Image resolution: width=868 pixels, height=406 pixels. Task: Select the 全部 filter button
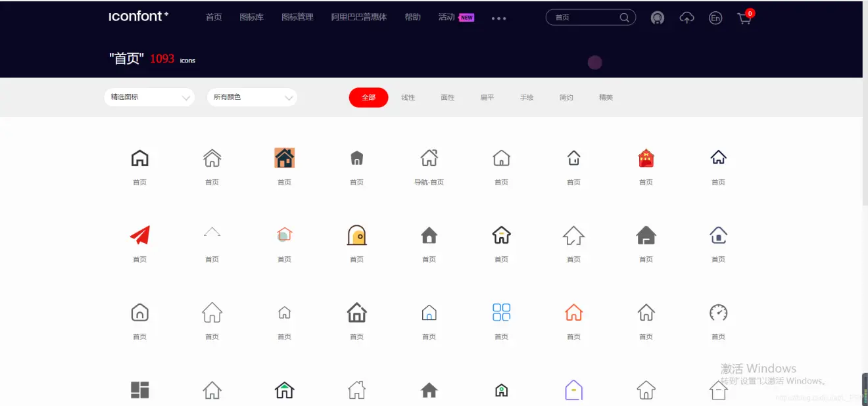pos(368,97)
